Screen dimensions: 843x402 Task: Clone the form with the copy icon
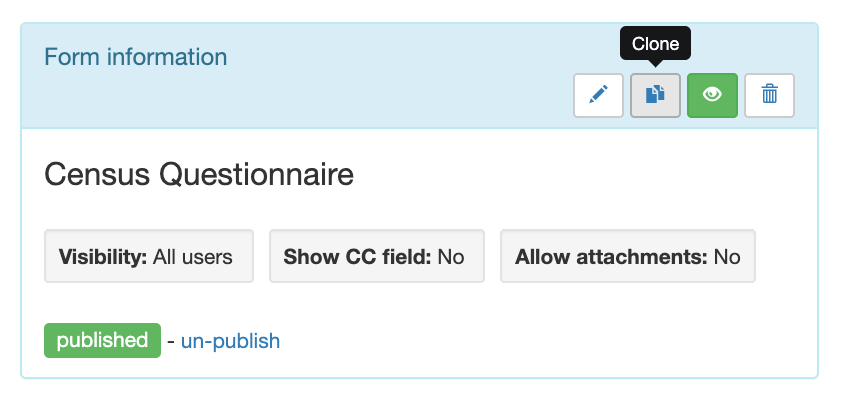click(x=655, y=95)
